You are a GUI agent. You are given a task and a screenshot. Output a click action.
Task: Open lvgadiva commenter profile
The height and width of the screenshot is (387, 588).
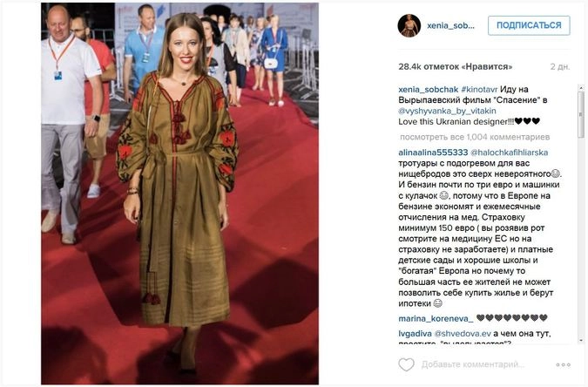(415, 334)
